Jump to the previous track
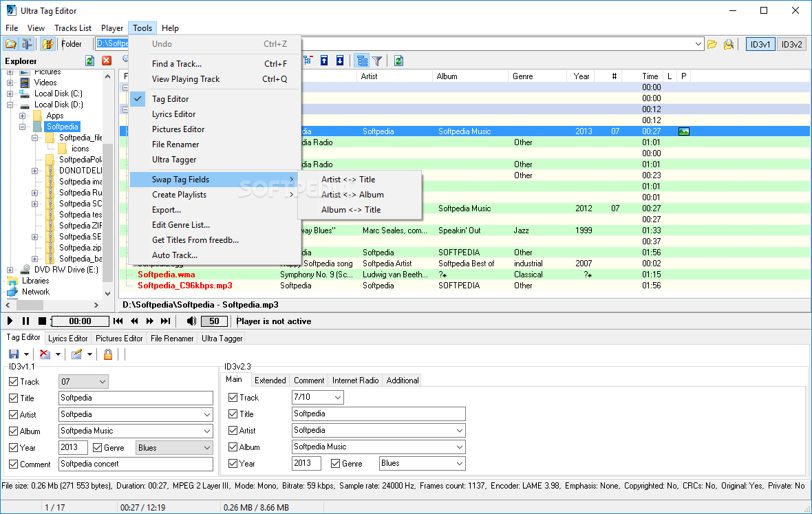The width and height of the screenshot is (812, 514). click(118, 321)
